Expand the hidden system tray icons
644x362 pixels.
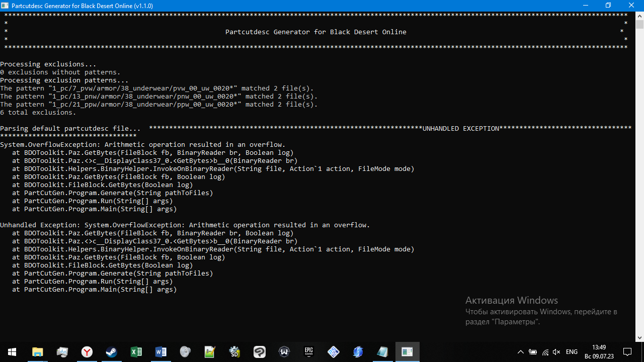tap(521, 352)
